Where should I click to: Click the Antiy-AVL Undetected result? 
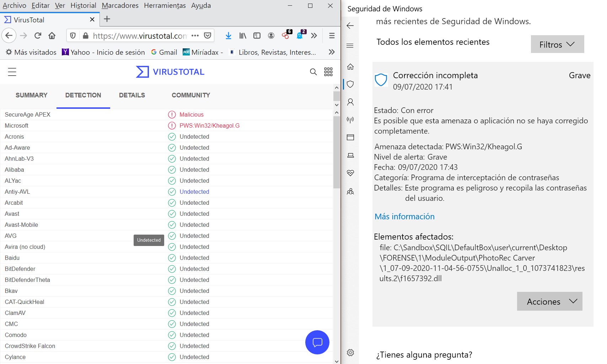(194, 192)
